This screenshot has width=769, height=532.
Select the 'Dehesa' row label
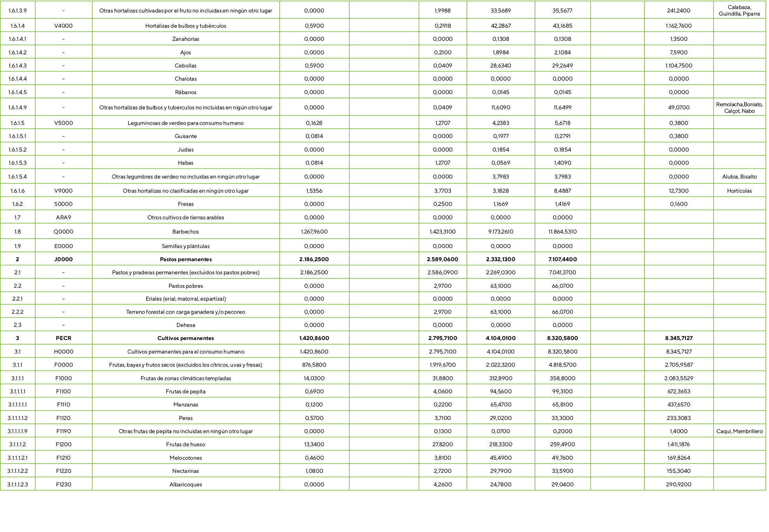(186, 325)
